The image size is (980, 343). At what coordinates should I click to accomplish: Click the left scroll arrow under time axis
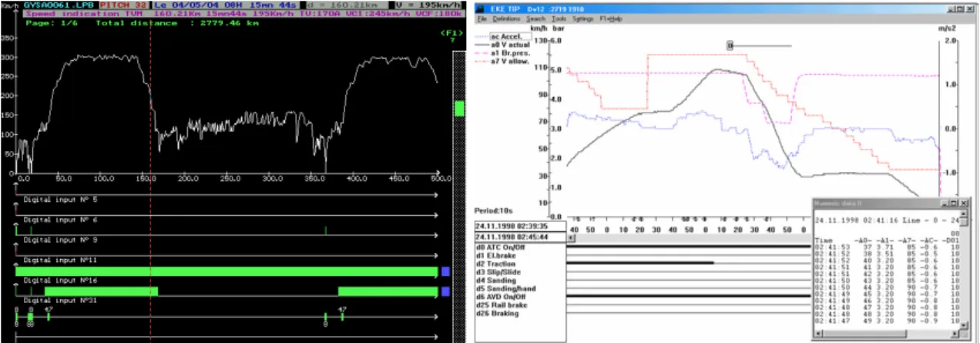pos(571,237)
